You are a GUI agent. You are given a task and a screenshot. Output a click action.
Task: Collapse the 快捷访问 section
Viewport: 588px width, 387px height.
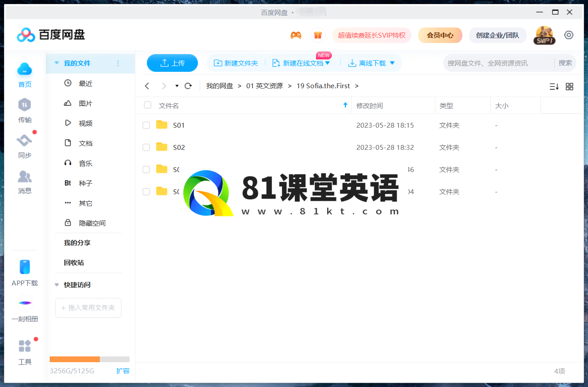(x=56, y=285)
